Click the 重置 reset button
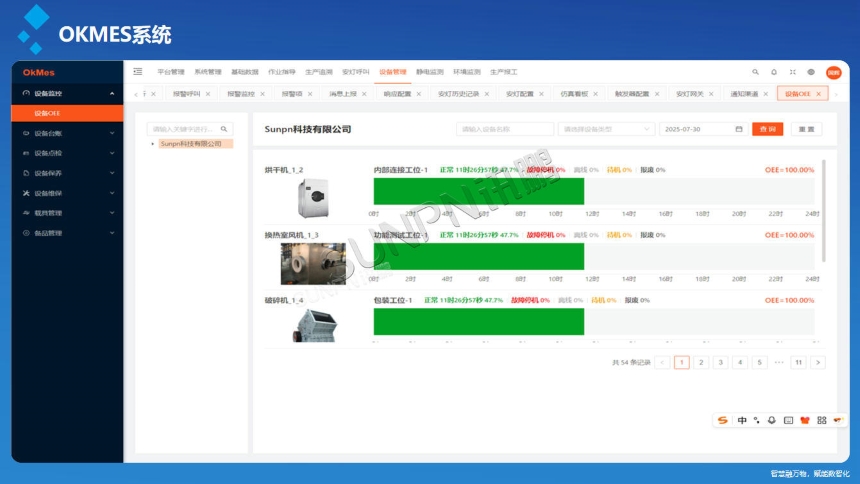860x484 pixels. pyautogui.click(x=806, y=129)
